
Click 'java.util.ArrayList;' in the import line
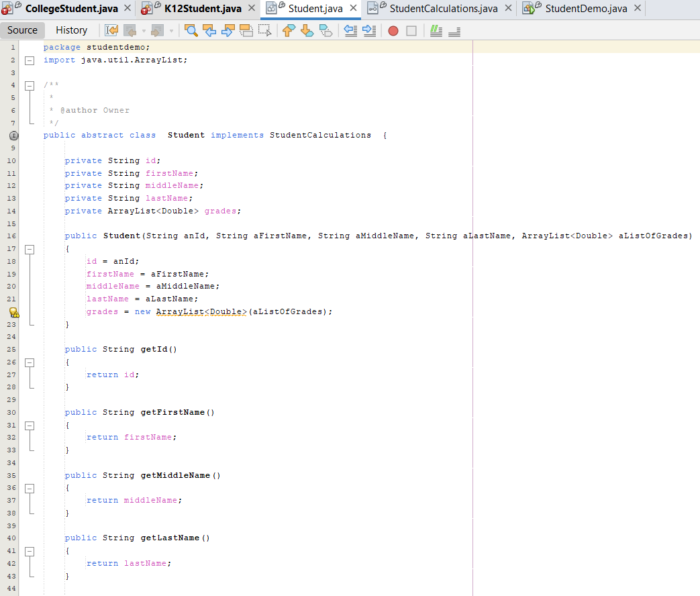[x=134, y=60]
